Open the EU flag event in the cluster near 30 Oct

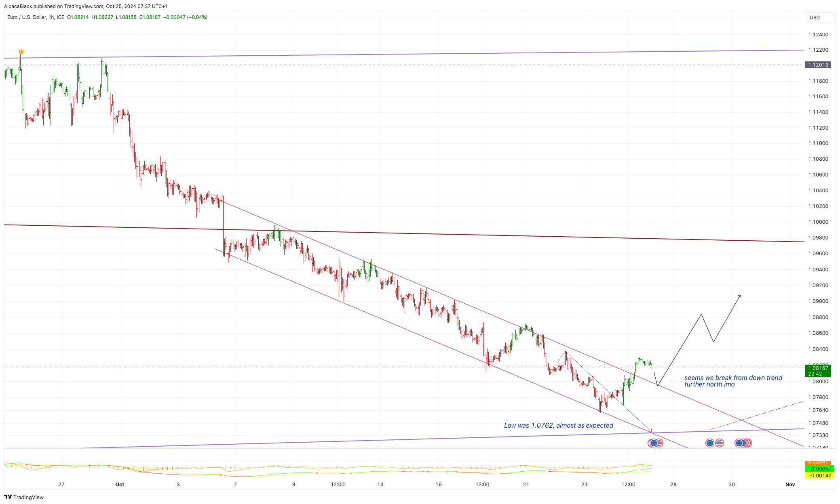pos(739,443)
